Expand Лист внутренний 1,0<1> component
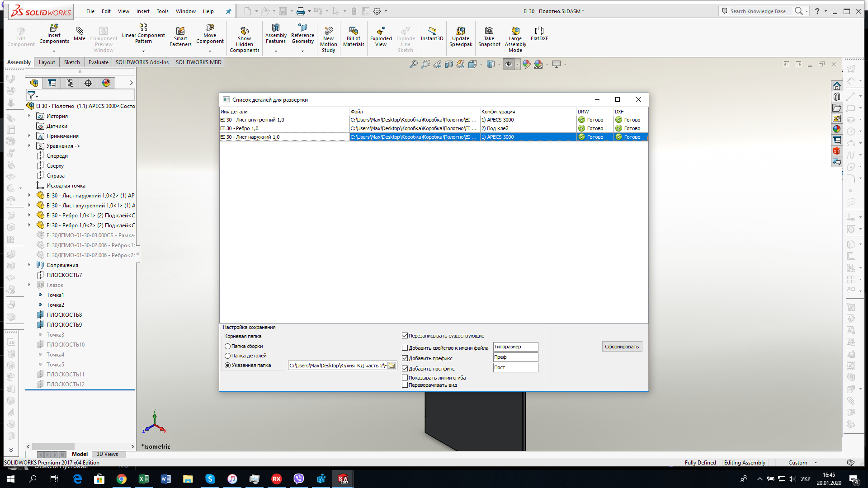The width and height of the screenshot is (868, 488). (29, 206)
